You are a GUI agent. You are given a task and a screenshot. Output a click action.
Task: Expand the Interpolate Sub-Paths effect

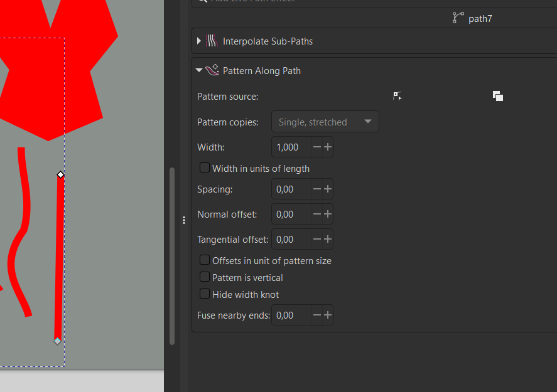click(199, 41)
